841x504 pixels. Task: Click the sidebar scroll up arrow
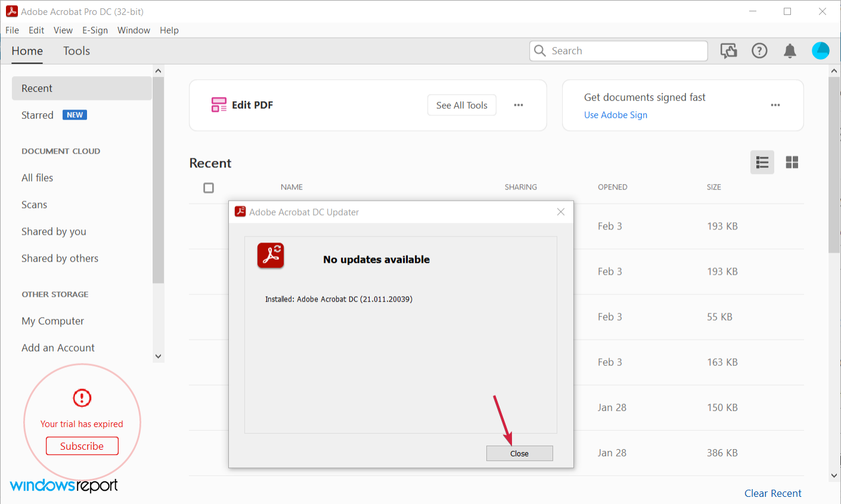point(158,71)
